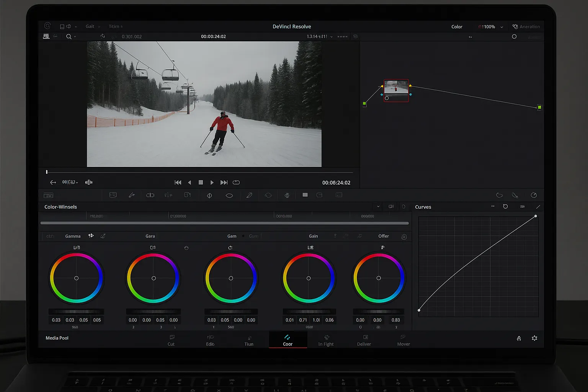
Task: Click the viewer scrub bar playhead
Action: click(47, 172)
